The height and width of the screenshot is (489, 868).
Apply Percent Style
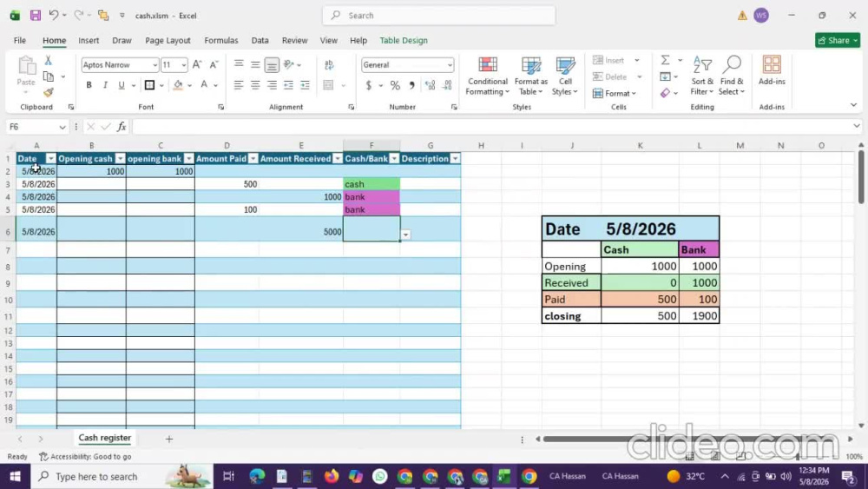(395, 85)
